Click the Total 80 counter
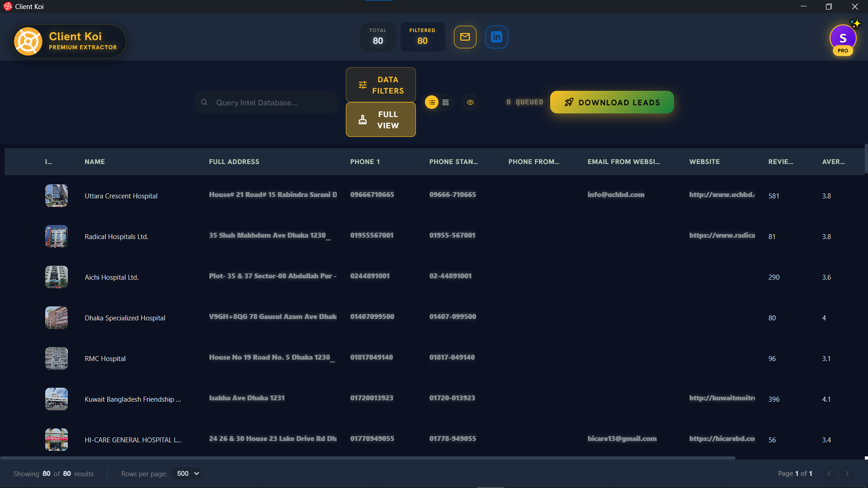868x488 pixels. click(378, 37)
